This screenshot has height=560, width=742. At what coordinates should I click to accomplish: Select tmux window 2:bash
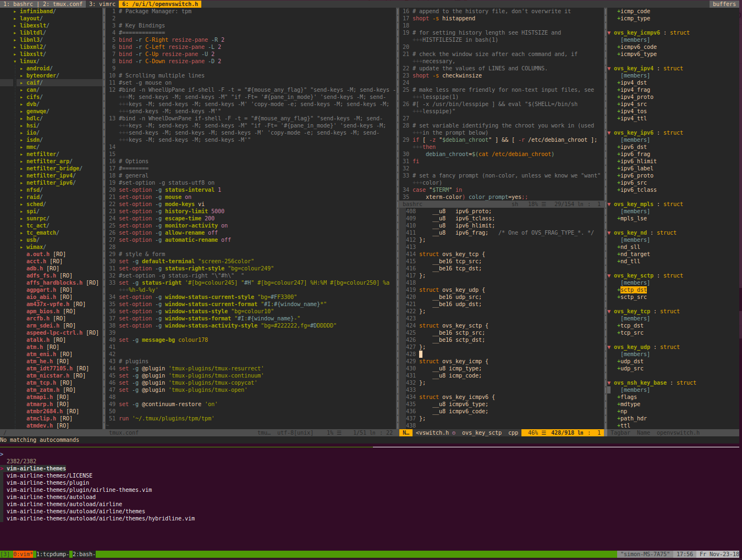(84, 554)
